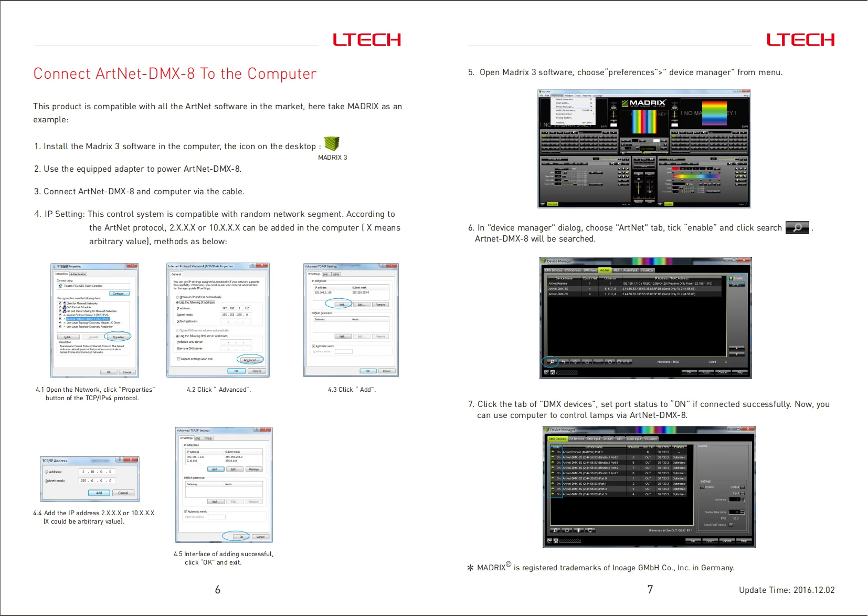Click the plus icon in Art-Net Device Manager toolbar

tap(575, 362)
